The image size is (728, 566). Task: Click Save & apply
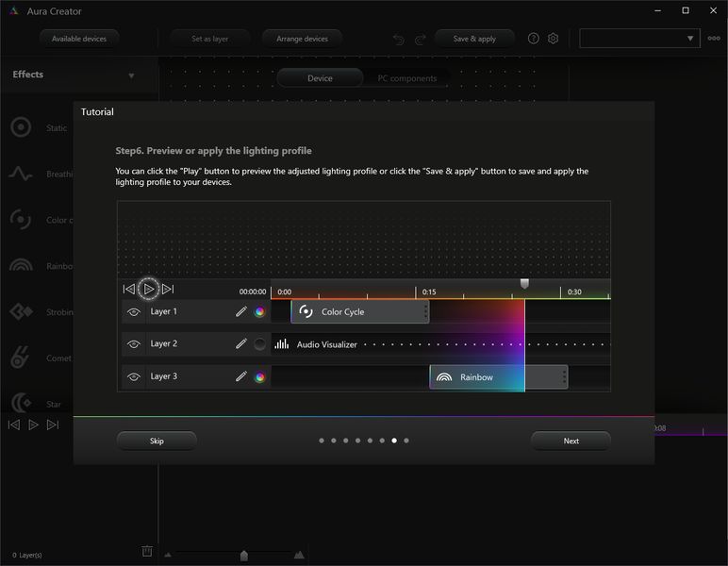[x=474, y=39]
